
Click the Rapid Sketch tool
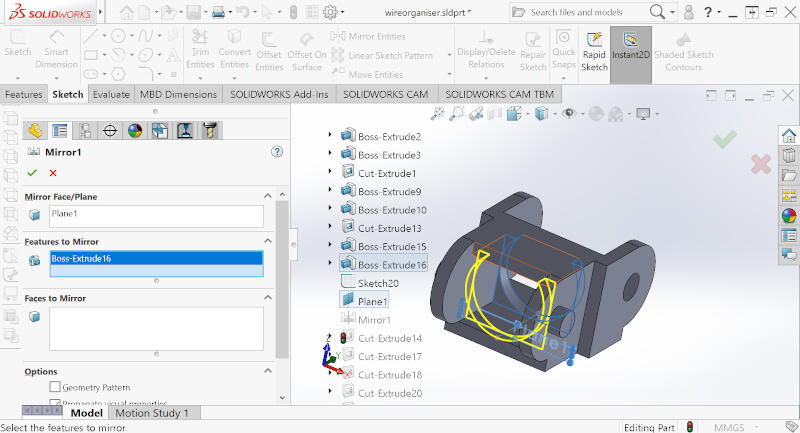click(594, 52)
